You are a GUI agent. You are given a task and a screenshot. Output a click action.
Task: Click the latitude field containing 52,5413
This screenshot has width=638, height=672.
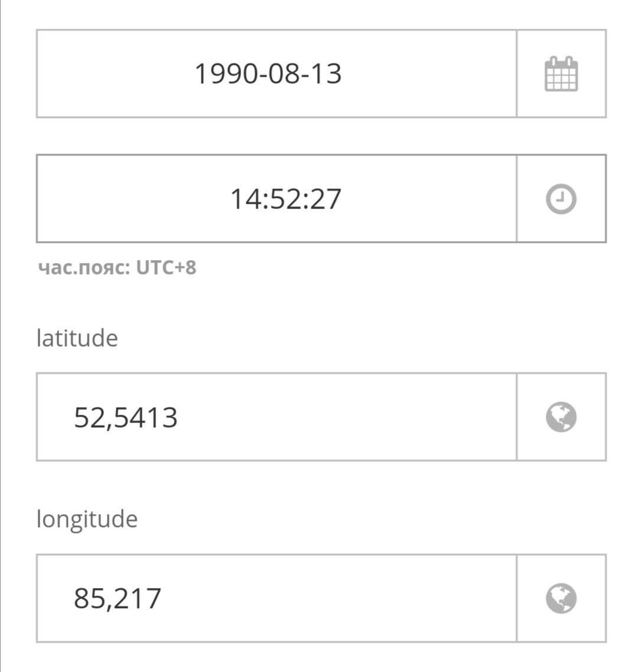tap(277, 417)
